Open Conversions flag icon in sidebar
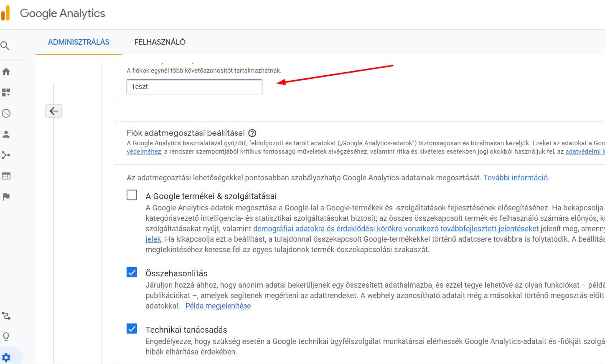This screenshot has width=605, height=364. [6, 197]
